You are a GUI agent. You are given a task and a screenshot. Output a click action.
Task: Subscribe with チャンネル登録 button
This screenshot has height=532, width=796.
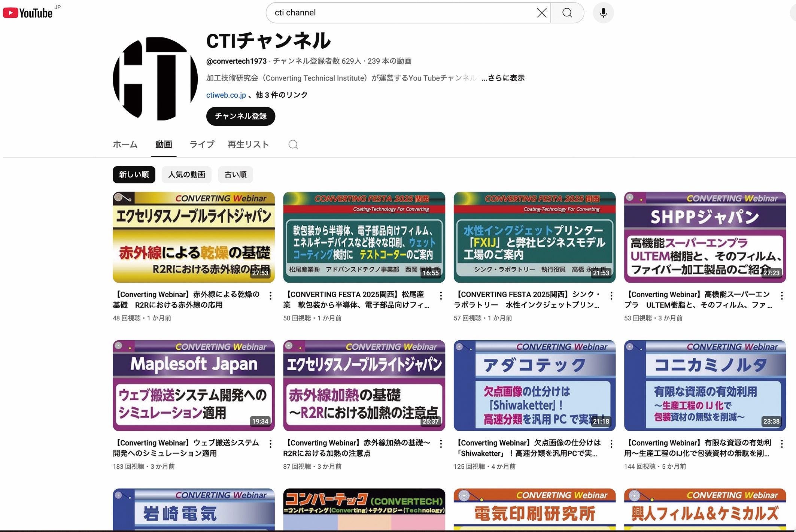tap(241, 116)
